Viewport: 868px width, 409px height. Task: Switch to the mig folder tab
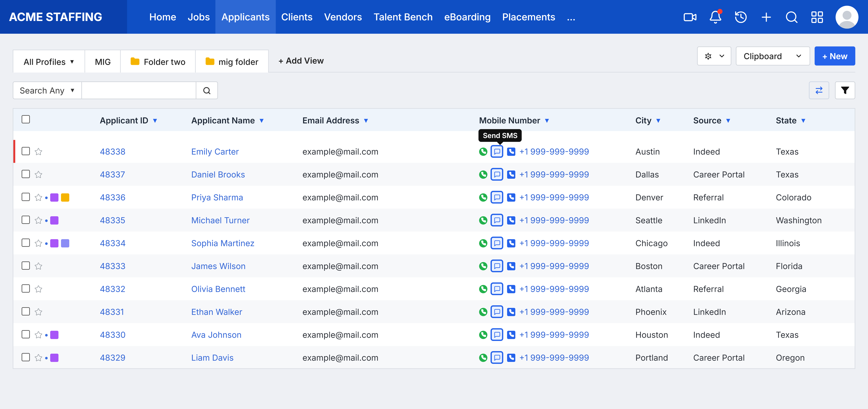point(232,62)
